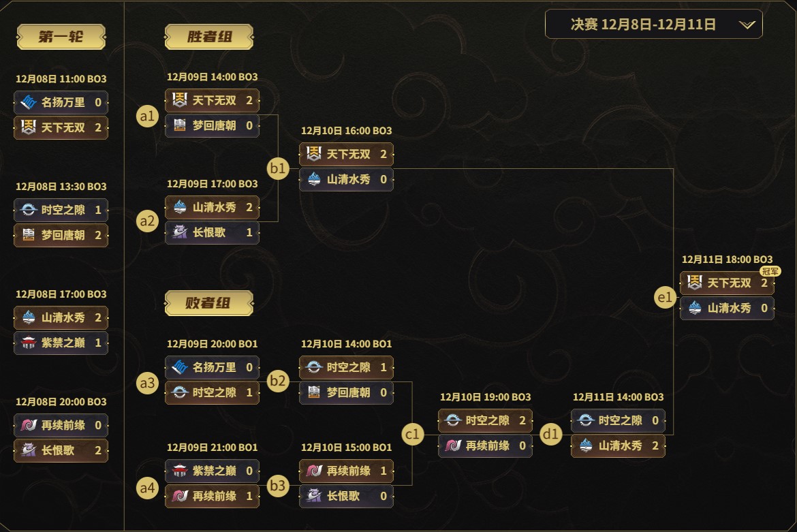Select the e1 final match marker
Image resolution: width=797 pixels, height=532 pixels.
[665, 297]
